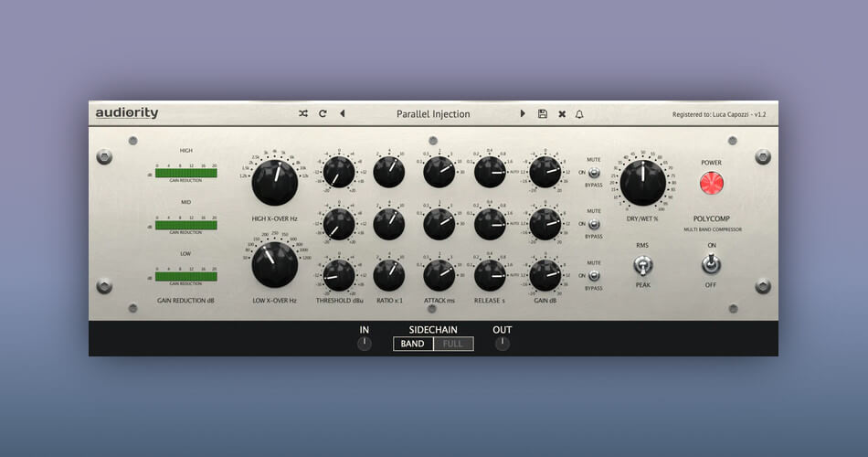Toggle the RMS/Peak detection switch
This screenshot has height=457, width=868.
pyautogui.click(x=642, y=265)
